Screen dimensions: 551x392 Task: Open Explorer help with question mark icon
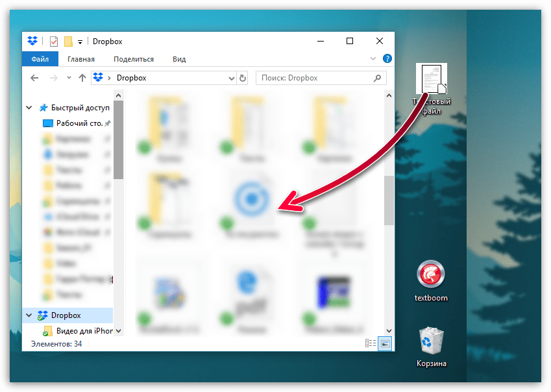tap(387, 58)
